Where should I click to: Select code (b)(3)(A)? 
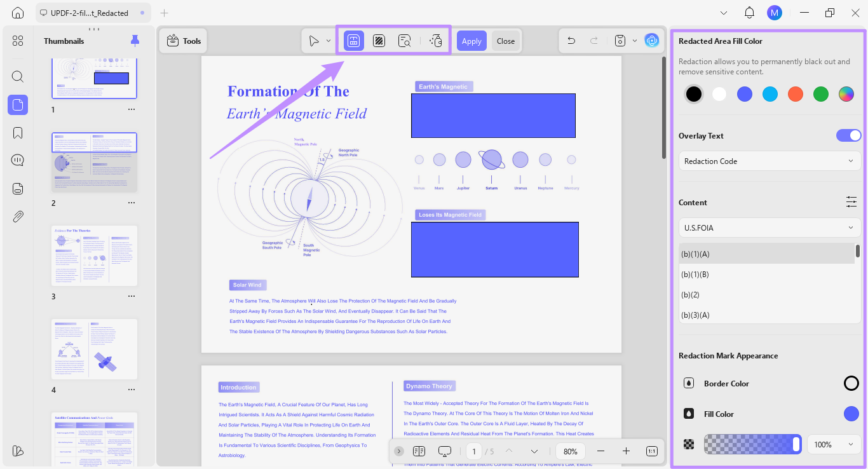766,315
